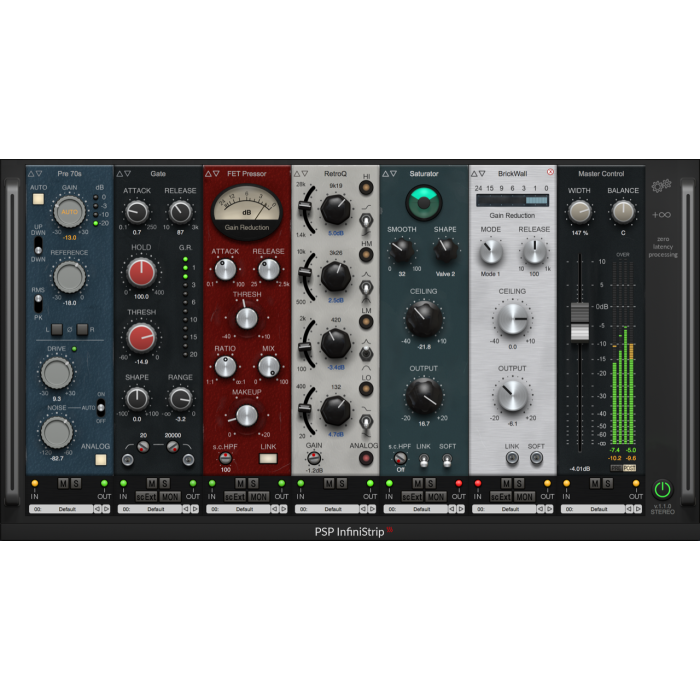This screenshot has height=700, width=700.
Task: Click down triangle on Gate module
Action: pos(128,174)
